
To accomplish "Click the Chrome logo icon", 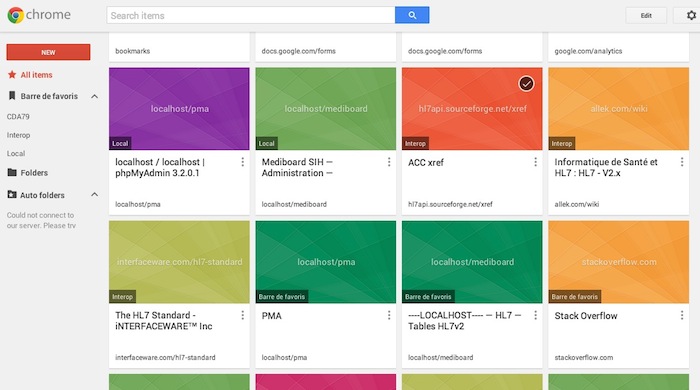I will click(16, 15).
